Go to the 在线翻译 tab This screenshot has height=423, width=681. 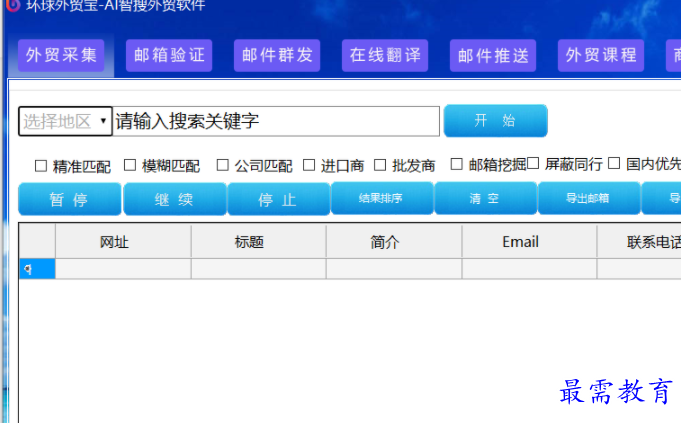[x=385, y=56]
